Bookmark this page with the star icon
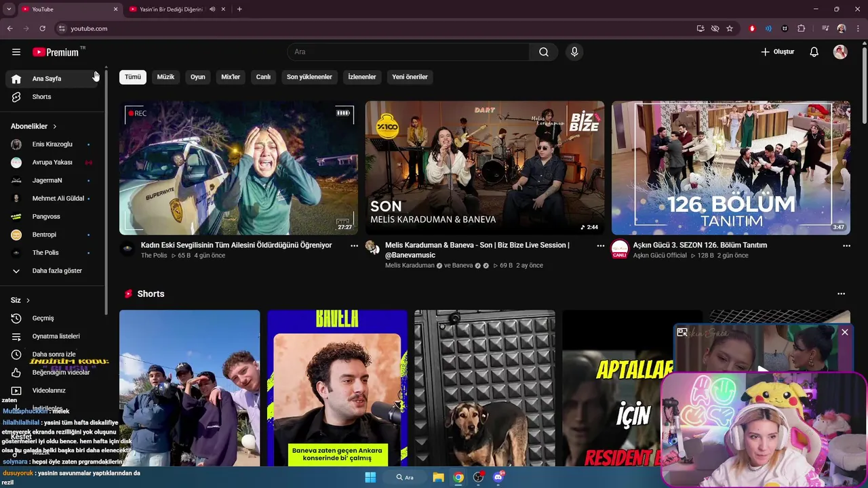This screenshot has width=868, height=488. coord(730,28)
